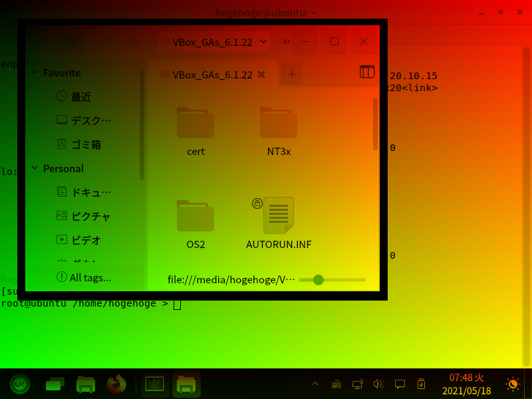Select the NT3x folder
The height and width of the screenshot is (399, 532).
coord(279,132)
